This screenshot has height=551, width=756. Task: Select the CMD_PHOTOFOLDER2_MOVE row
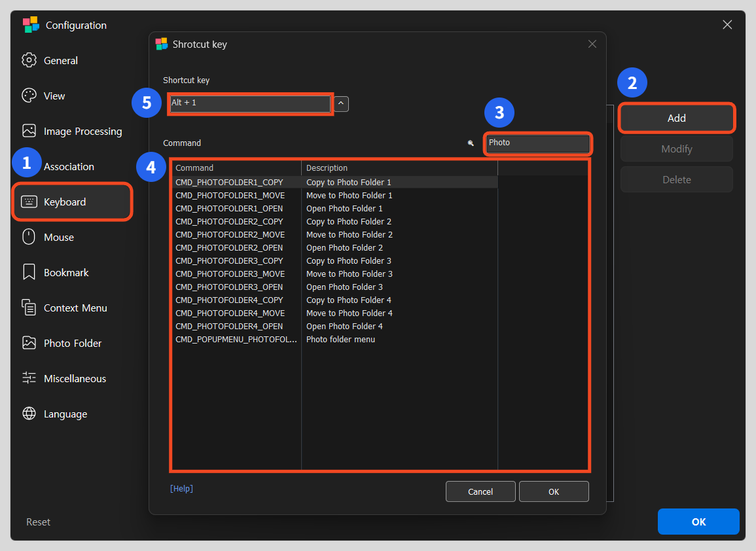click(334, 234)
